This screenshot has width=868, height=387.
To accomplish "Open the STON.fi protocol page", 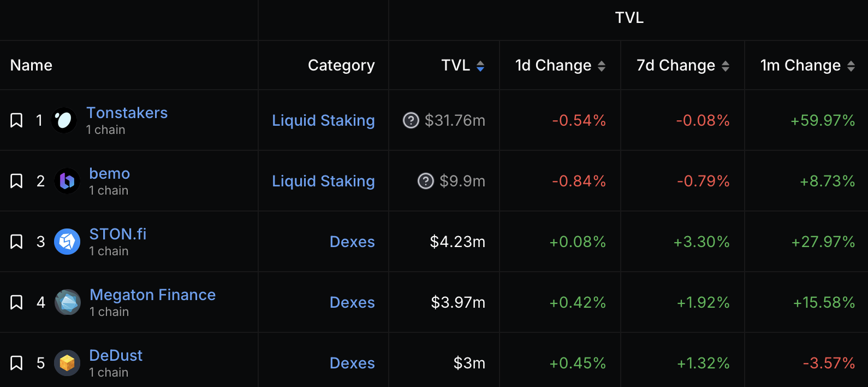I will click(x=118, y=234).
